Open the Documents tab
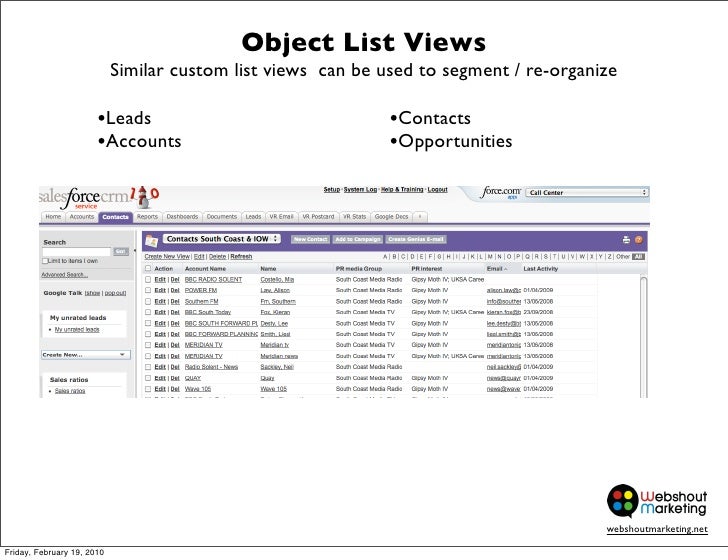The image size is (728, 560). (221, 217)
